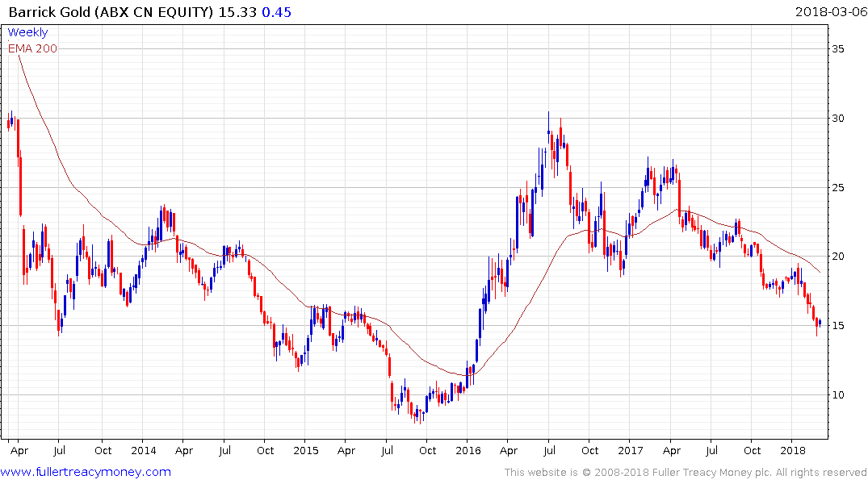Screen dimensions: 868x484
Task: Click the EMA 200 legend label
Action: pyautogui.click(x=32, y=48)
